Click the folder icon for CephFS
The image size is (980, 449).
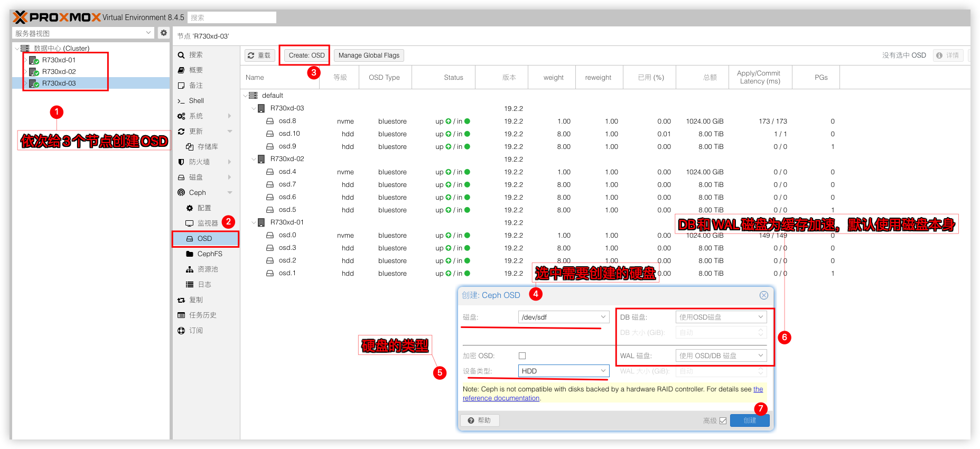tap(190, 254)
